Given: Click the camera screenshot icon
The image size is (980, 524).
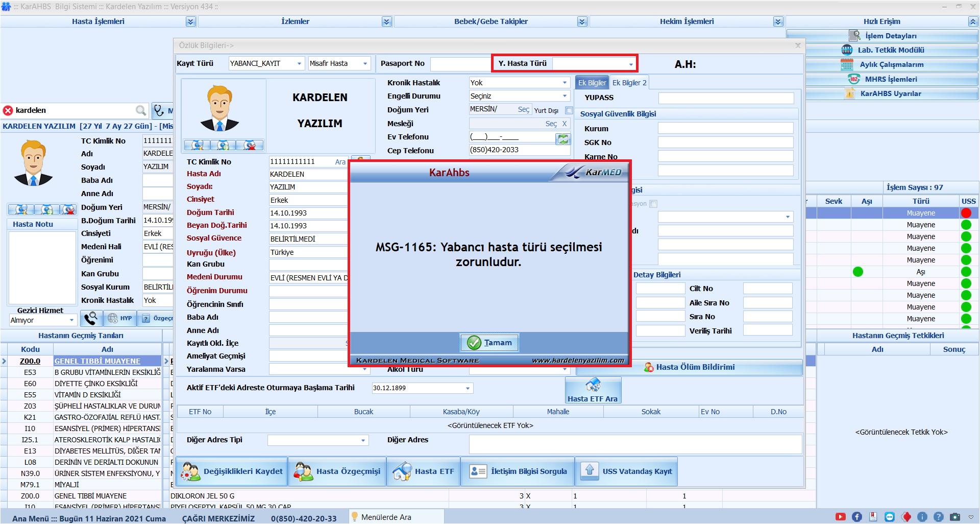Looking at the screenshot, I should click(x=955, y=517).
